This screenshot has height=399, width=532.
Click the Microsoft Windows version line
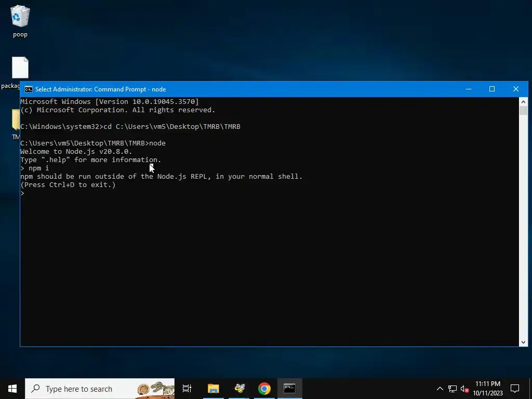coord(110,101)
